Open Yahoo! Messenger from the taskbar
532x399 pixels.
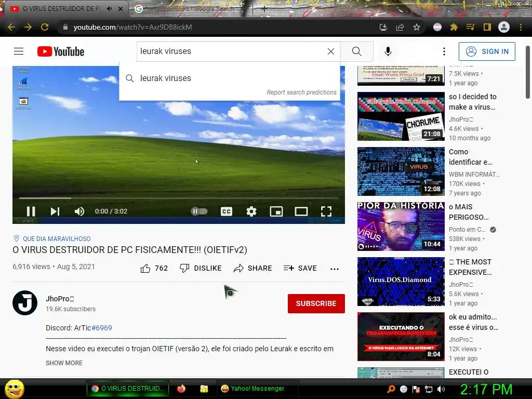pos(258,389)
